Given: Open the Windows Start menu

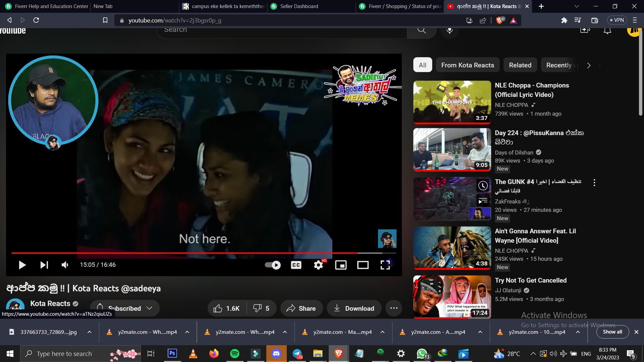Looking at the screenshot, I should [x=10, y=354].
